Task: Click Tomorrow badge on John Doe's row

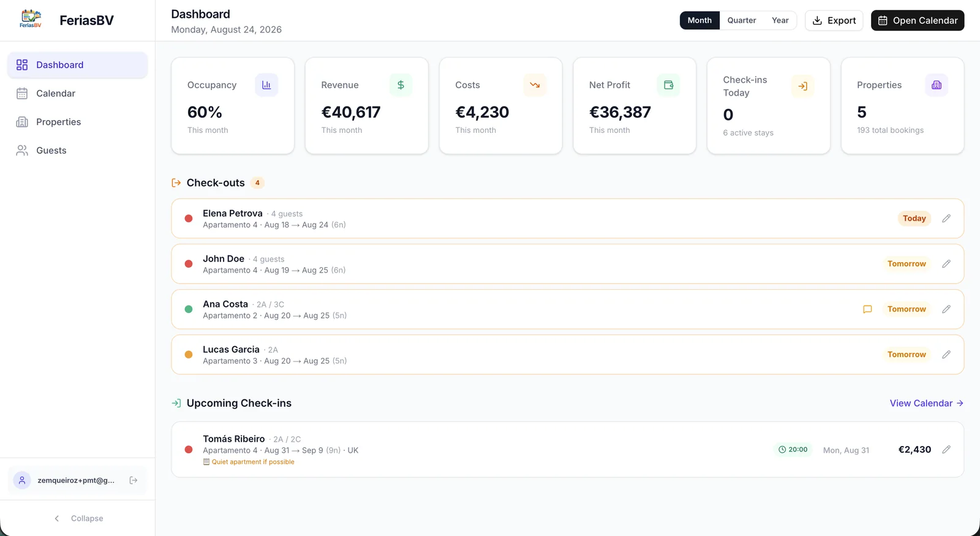Action: [x=907, y=264]
